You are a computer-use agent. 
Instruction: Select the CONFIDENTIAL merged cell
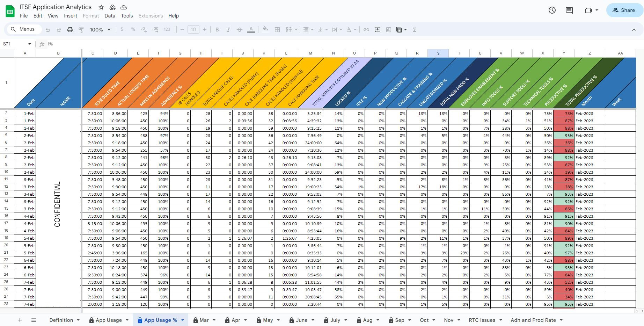(x=58, y=209)
